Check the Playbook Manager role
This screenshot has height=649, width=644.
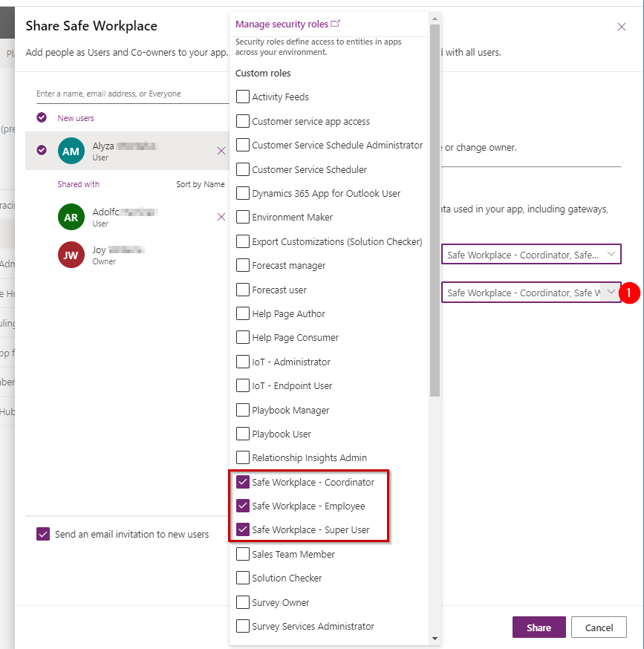tap(243, 410)
